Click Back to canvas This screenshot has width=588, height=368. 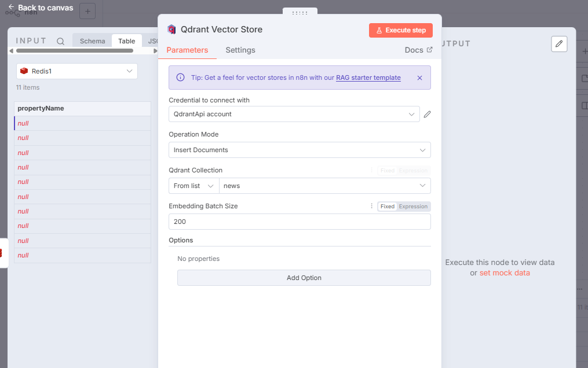coord(41,8)
